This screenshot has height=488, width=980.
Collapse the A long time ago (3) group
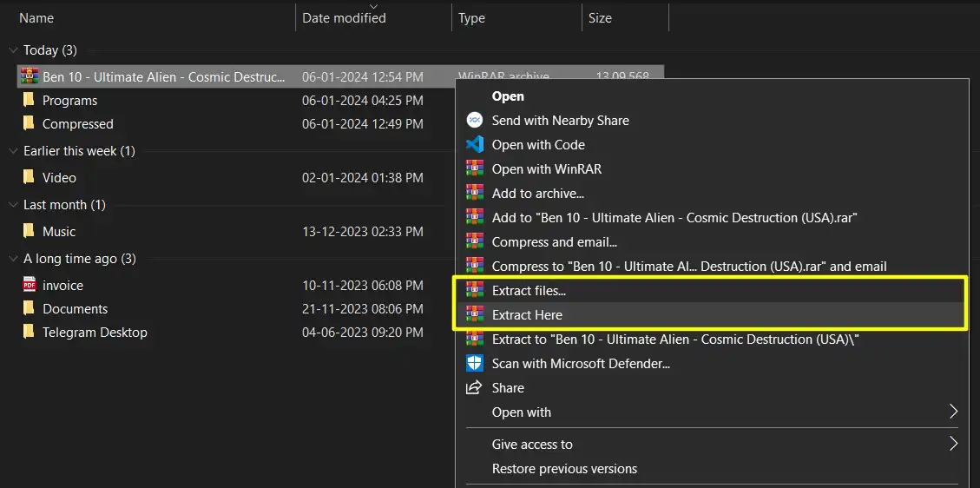[13, 258]
